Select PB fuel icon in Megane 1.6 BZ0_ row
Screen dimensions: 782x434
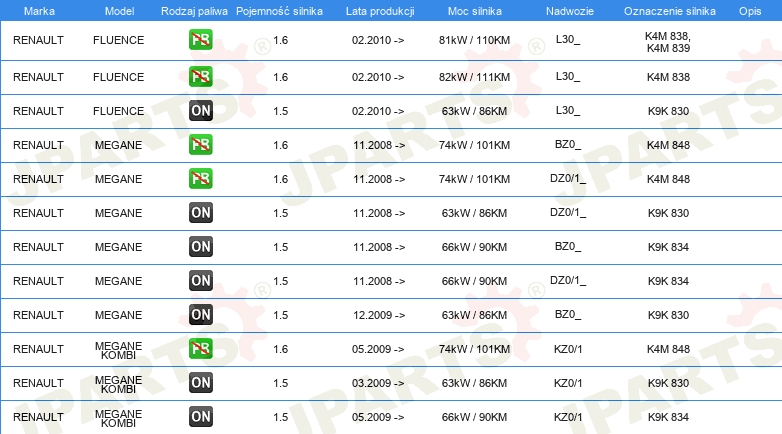201,145
